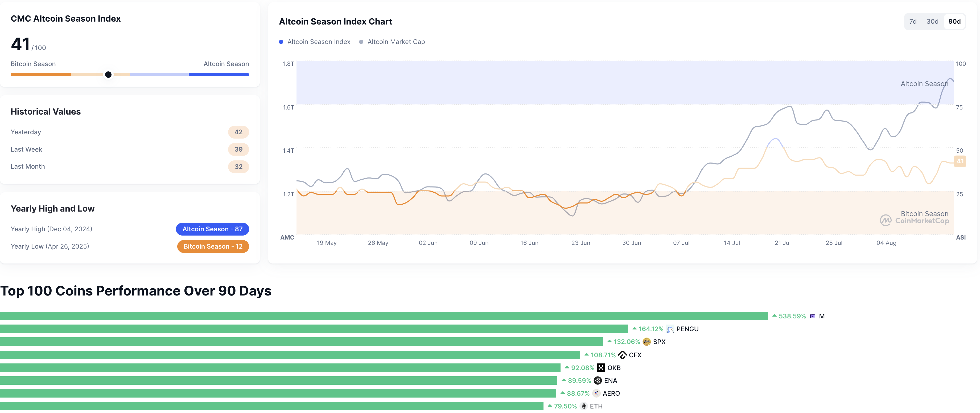
Task: Click the 'Historical Values' heading
Action: [46, 112]
